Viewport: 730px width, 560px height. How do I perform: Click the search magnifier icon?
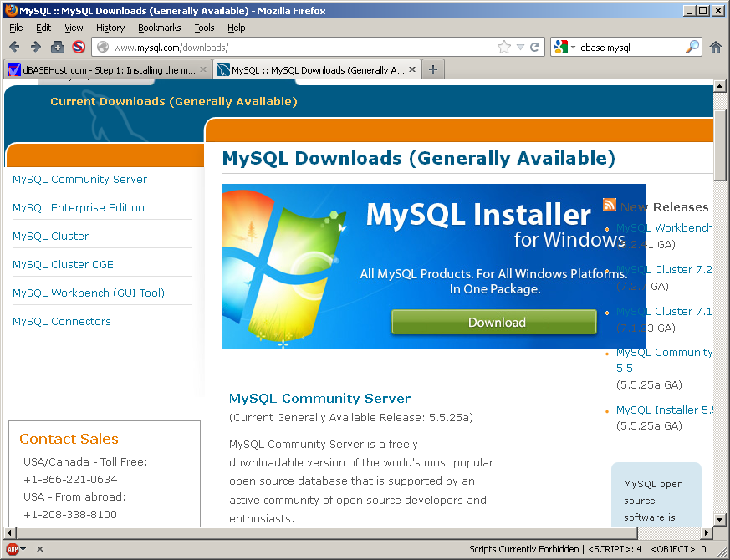[x=692, y=47]
